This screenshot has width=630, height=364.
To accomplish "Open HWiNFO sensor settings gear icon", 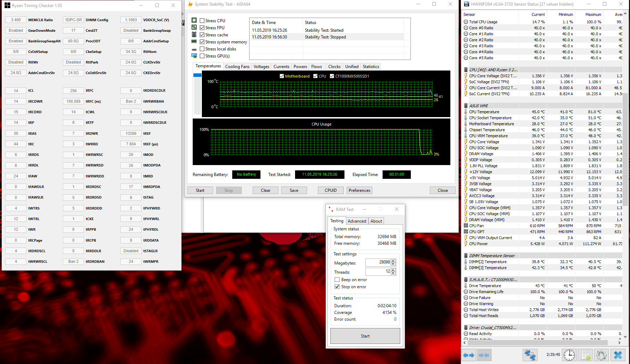I will 601,355.
